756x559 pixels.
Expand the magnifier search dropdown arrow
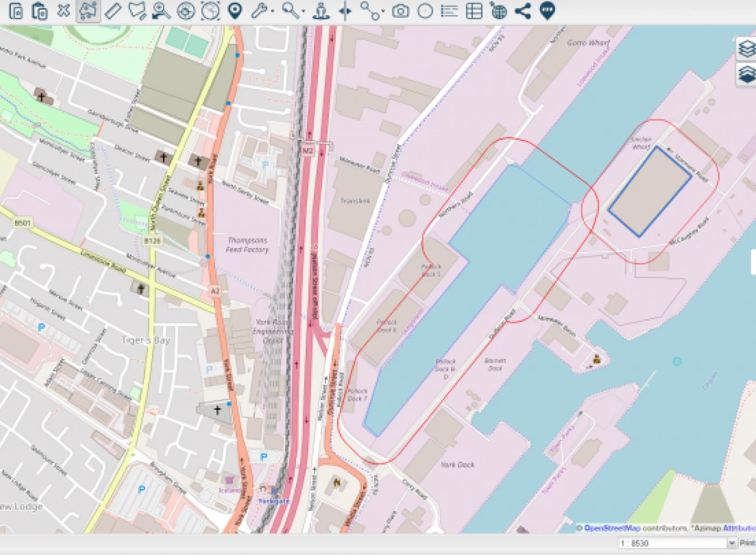[x=303, y=12]
